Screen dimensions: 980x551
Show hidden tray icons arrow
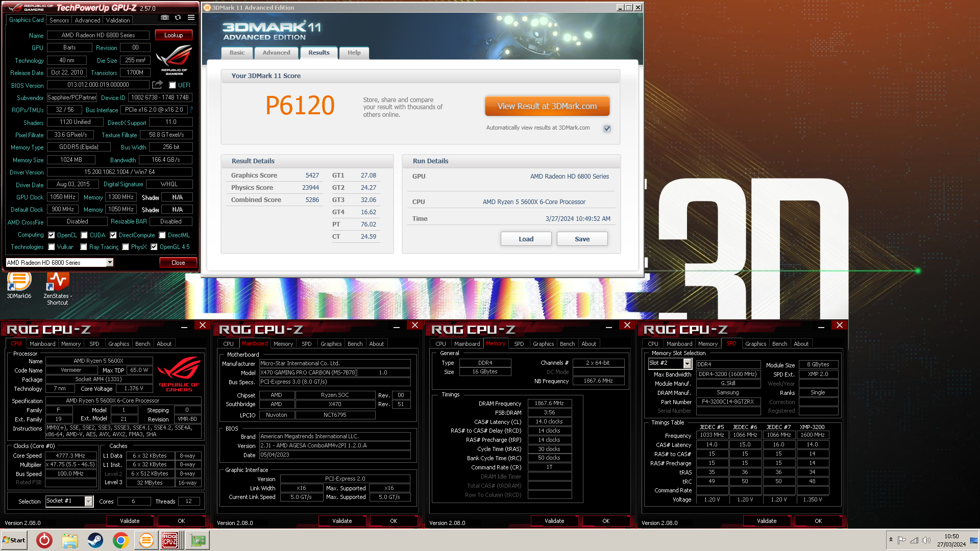click(x=891, y=540)
